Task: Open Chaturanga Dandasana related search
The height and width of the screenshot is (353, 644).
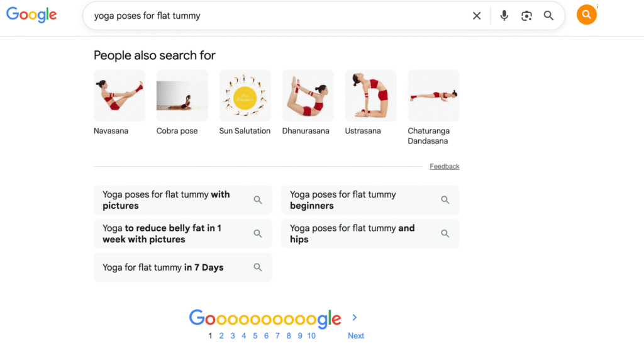Action: coord(433,108)
